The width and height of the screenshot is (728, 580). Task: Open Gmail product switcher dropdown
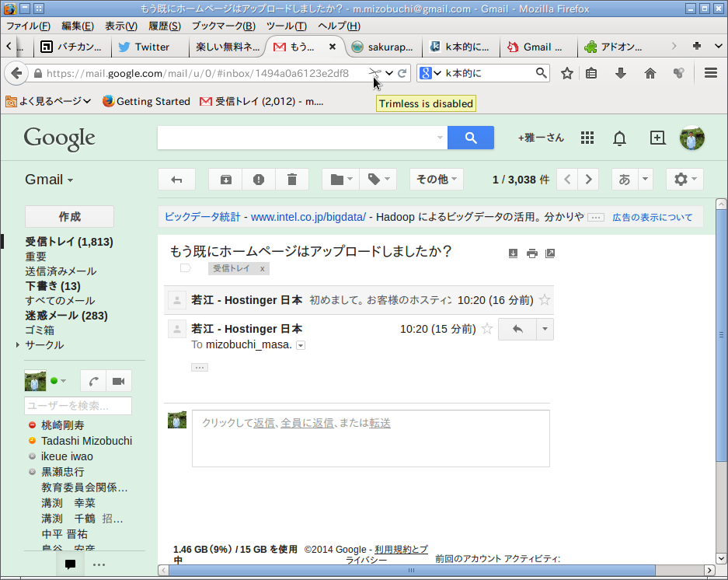tap(49, 180)
